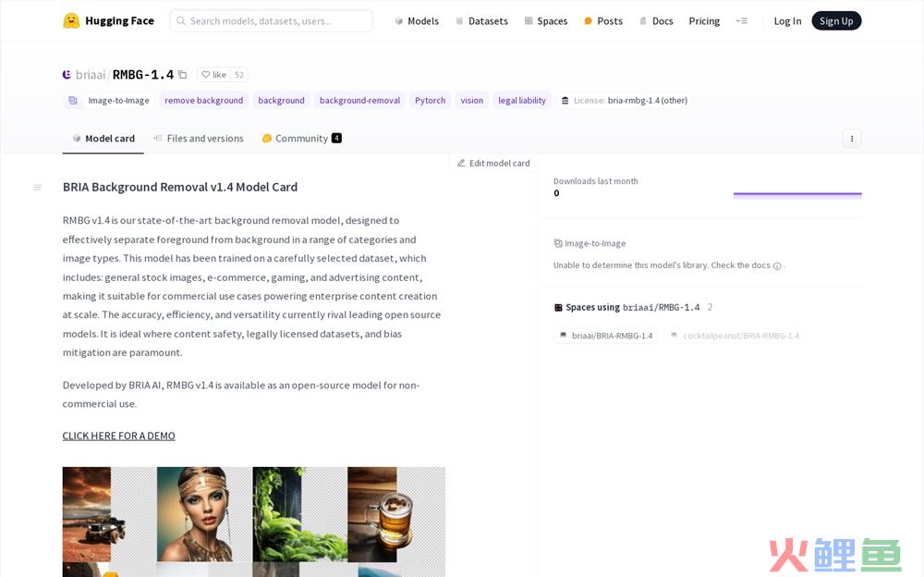
Task: View the like count of 52
Action: [x=238, y=75]
